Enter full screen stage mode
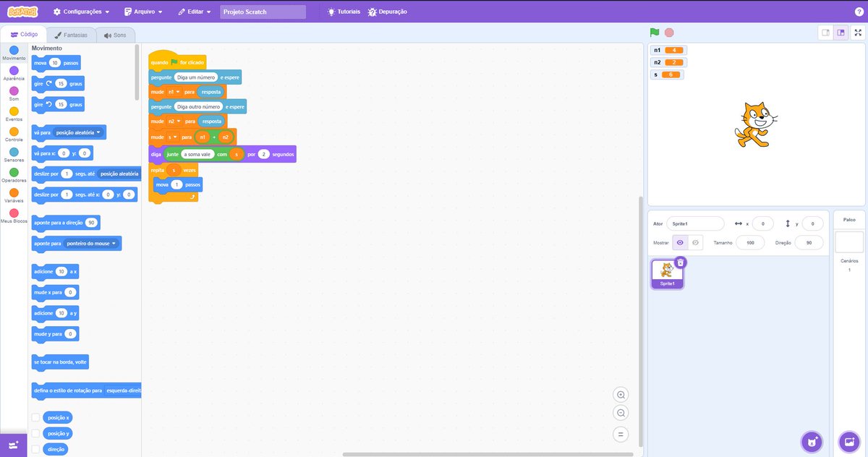868x457 pixels. pos(858,33)
